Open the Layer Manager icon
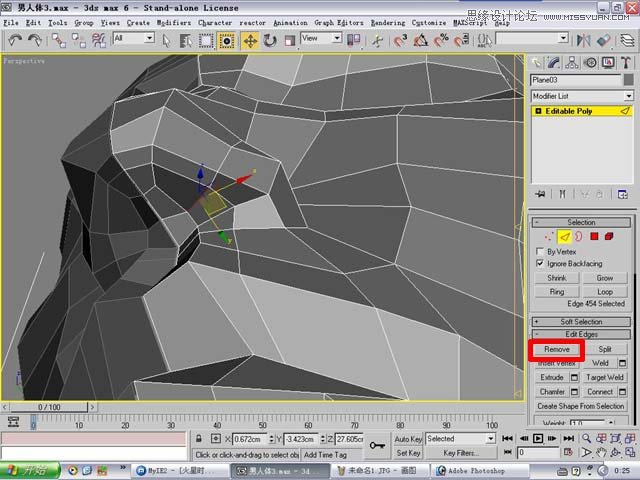Viewport: 640px width, 480px height. [x=628, y=40]
